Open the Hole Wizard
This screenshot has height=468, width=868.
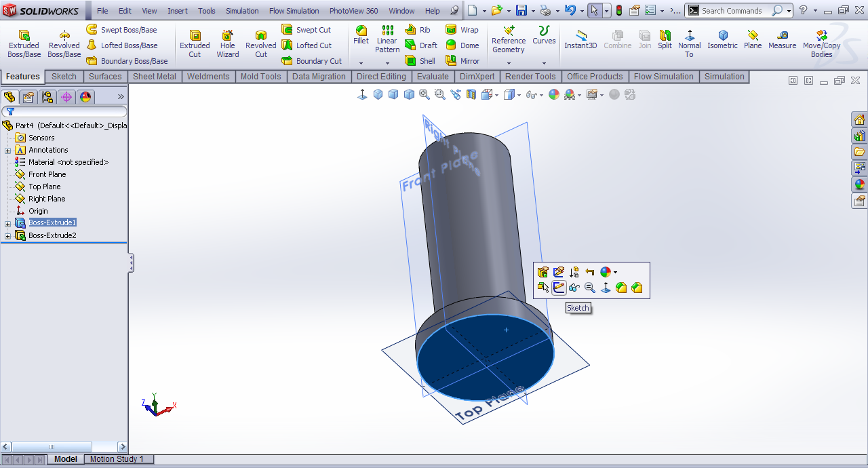(227, 43)
